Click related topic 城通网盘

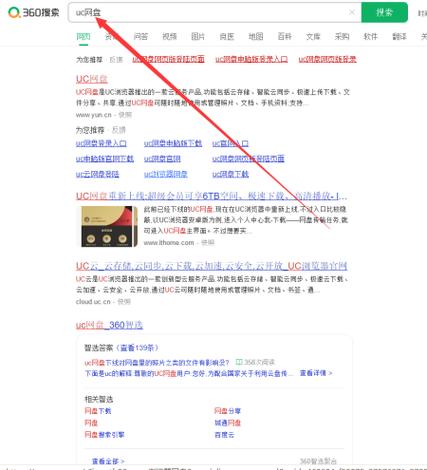tap(227, 423)
